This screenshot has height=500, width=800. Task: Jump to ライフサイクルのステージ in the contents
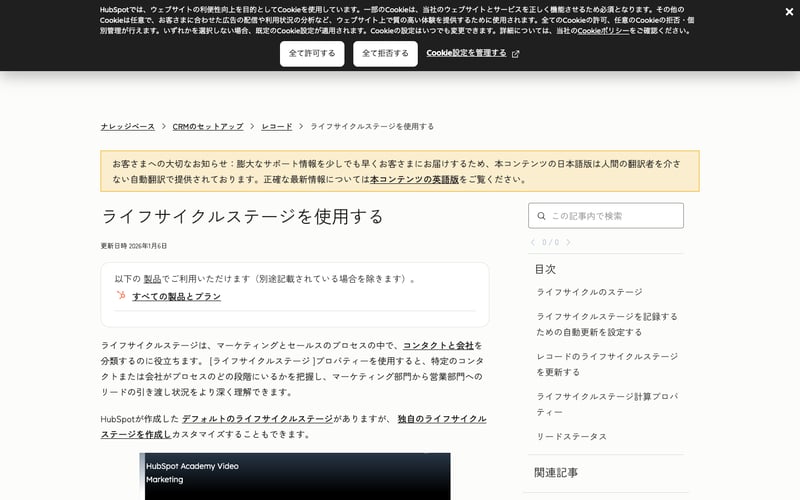pyautogui.click(x=589, y=292)
